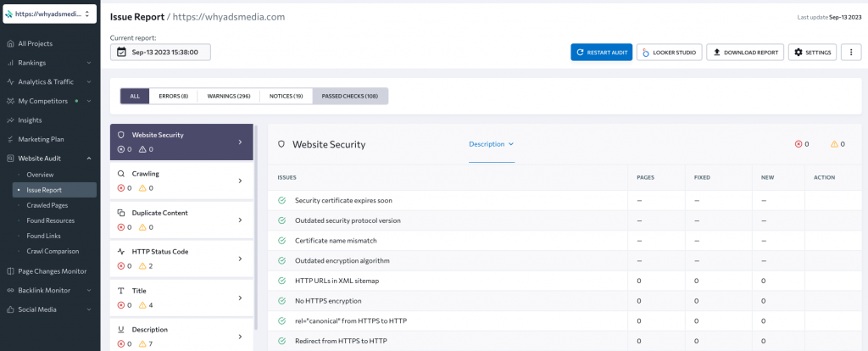This screenshot has width=868, height=351.
Task: Click the LOOKER STUDIO button
Action: point(670,52)
